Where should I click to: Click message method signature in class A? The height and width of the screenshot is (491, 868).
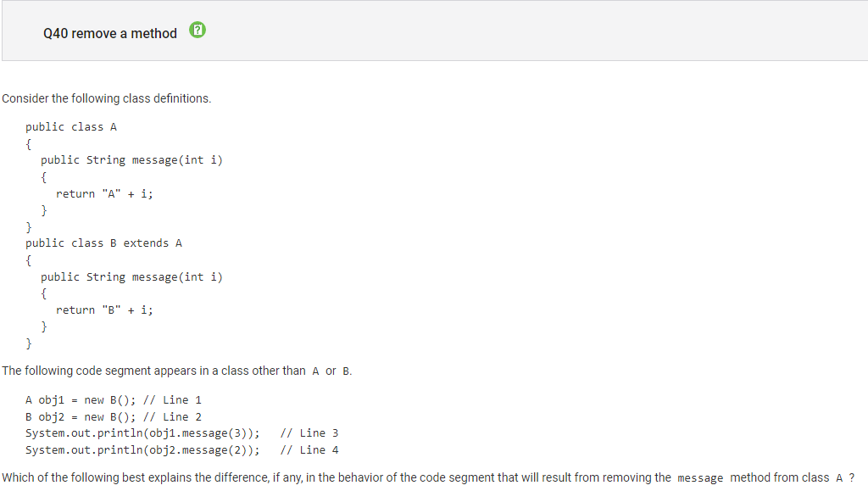(131, 160)
